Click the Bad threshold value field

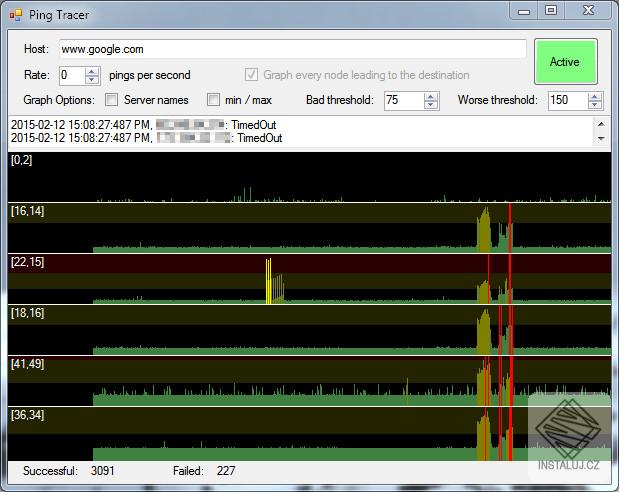pyautogui.click(x=404, y=100)
